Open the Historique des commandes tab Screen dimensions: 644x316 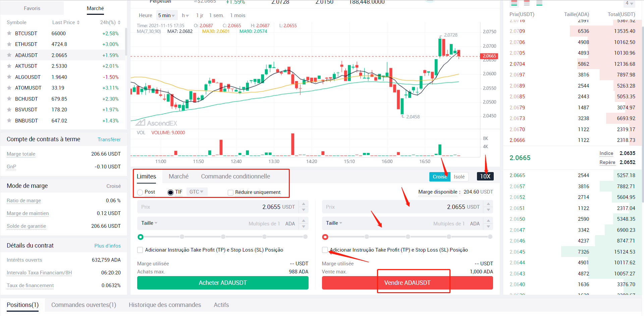click(x=165, y=305)
